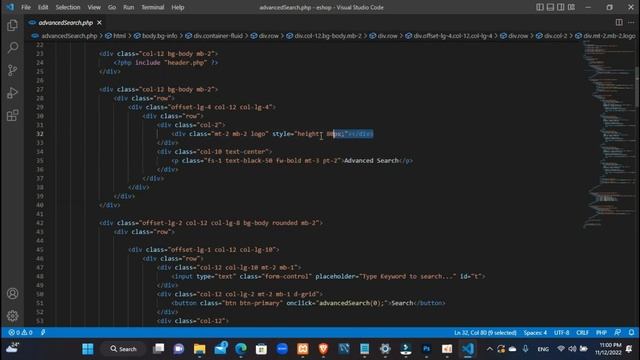Open the editor More Actions ellipsis
640x360 pixels.
tap(631, 22)
